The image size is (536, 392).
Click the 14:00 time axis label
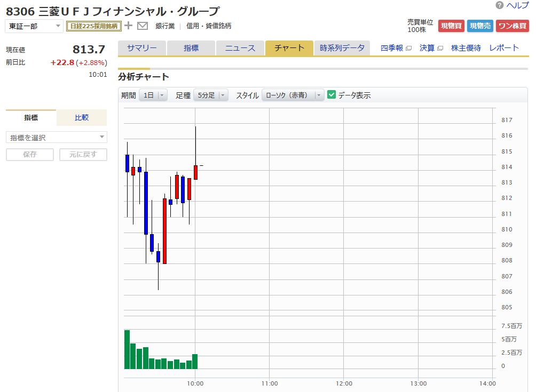pos(487,383)
